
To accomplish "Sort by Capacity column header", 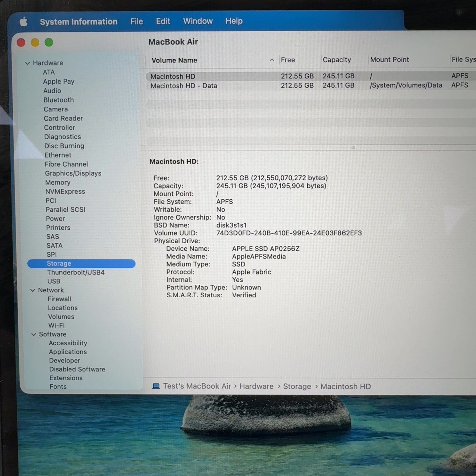I will pos(345,60).
